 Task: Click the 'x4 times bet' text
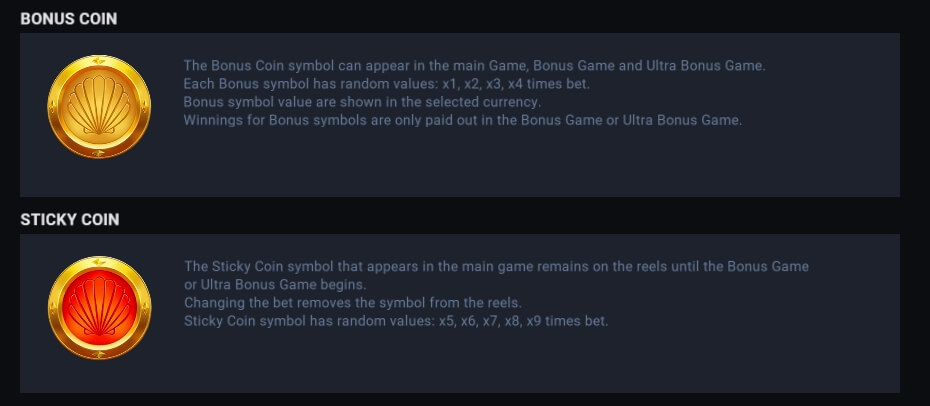549,84
